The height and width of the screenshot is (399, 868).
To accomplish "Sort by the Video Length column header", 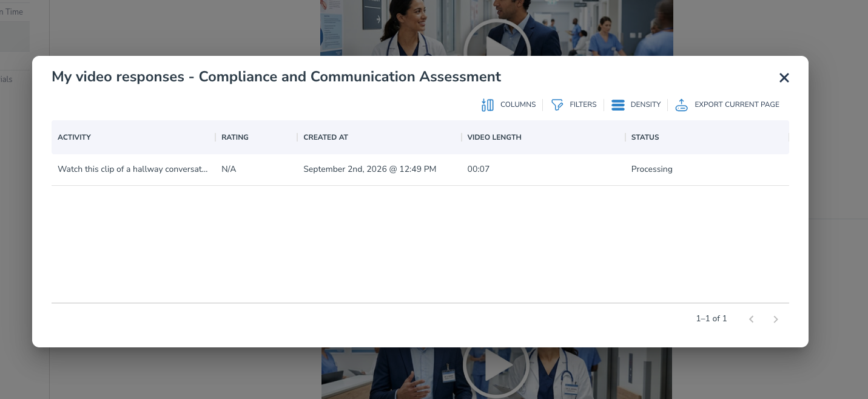I will point(494,137).
